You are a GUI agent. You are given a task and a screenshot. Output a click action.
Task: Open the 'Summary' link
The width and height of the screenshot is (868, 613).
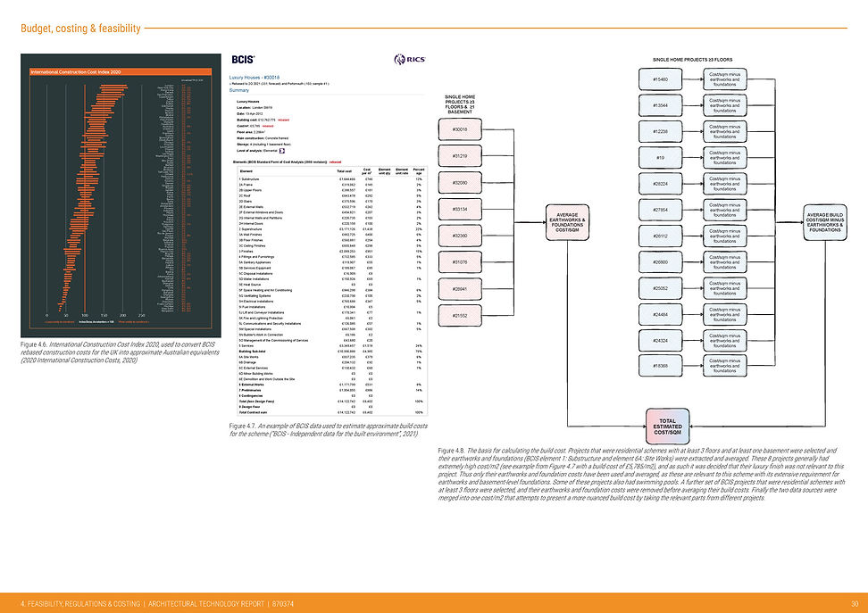coord(240,90)
